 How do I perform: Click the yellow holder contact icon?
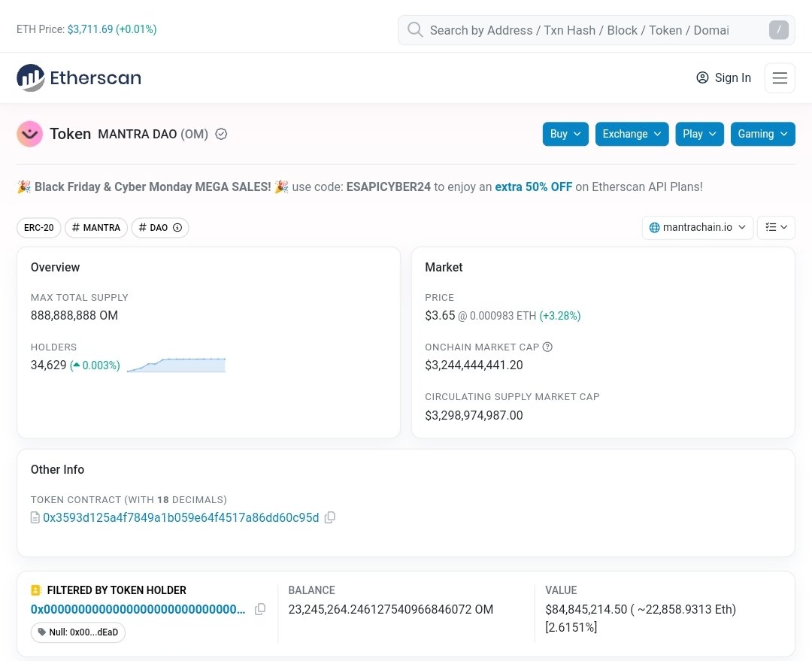(36, 590)
